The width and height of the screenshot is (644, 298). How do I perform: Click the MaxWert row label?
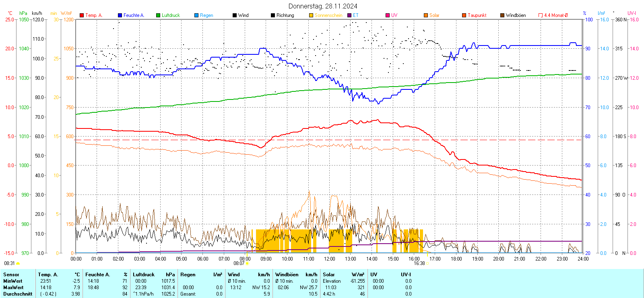pos(13,288)
